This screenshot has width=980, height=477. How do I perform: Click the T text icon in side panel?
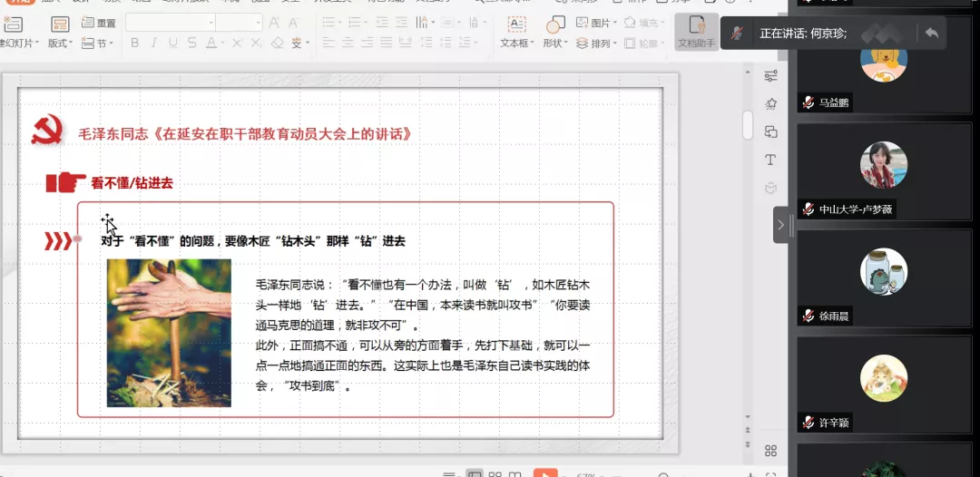click(770, 160)
